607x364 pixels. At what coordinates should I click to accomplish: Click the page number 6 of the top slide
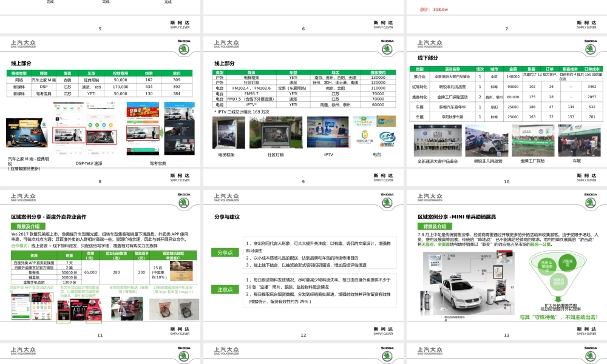303,29
